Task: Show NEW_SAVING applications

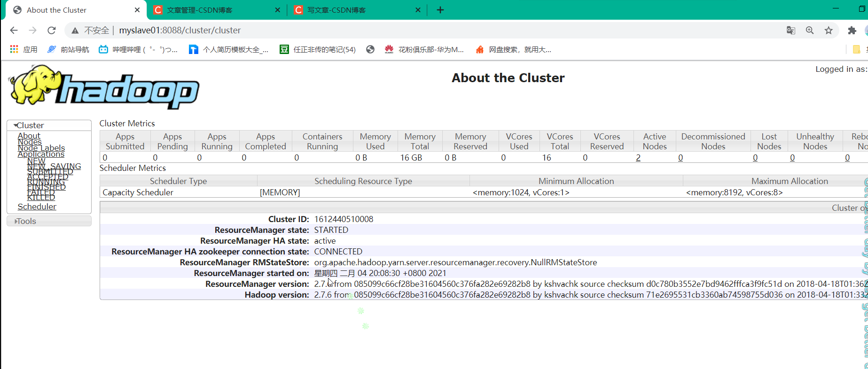Action: (54, 166)
